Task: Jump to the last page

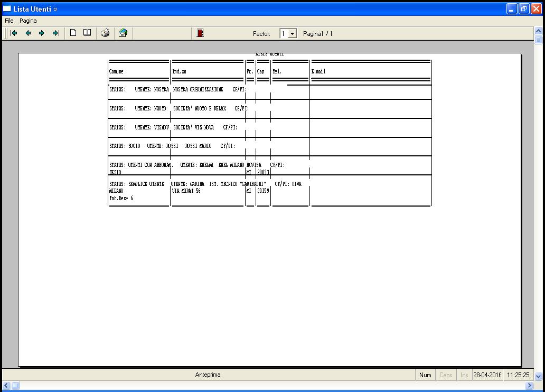Action: pos(55,33)
